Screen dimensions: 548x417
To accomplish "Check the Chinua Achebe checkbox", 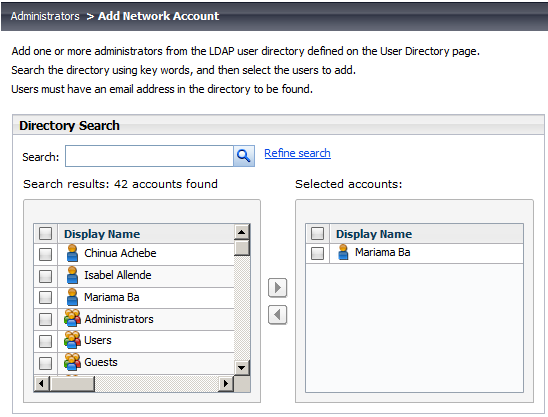I will [x=45, y=254].
